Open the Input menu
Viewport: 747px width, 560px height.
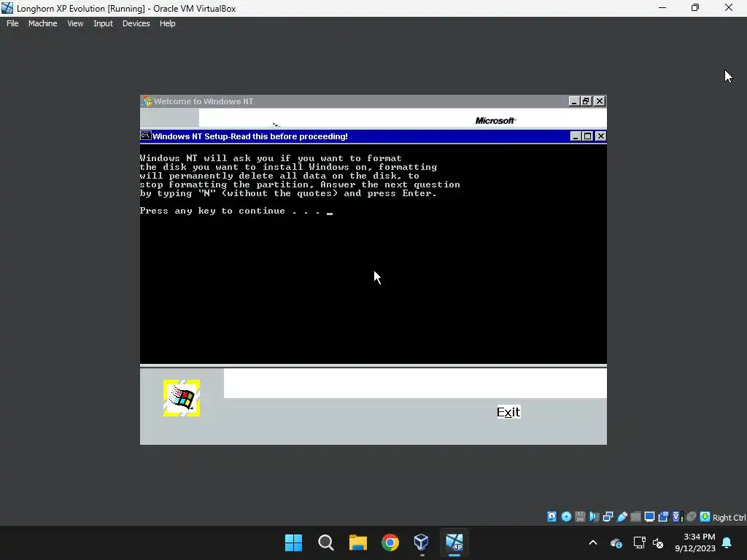103,23
